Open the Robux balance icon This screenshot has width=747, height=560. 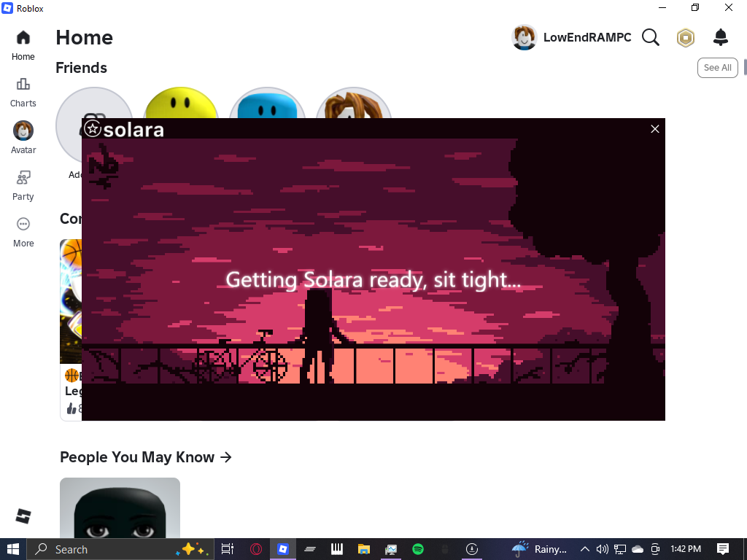686,38
